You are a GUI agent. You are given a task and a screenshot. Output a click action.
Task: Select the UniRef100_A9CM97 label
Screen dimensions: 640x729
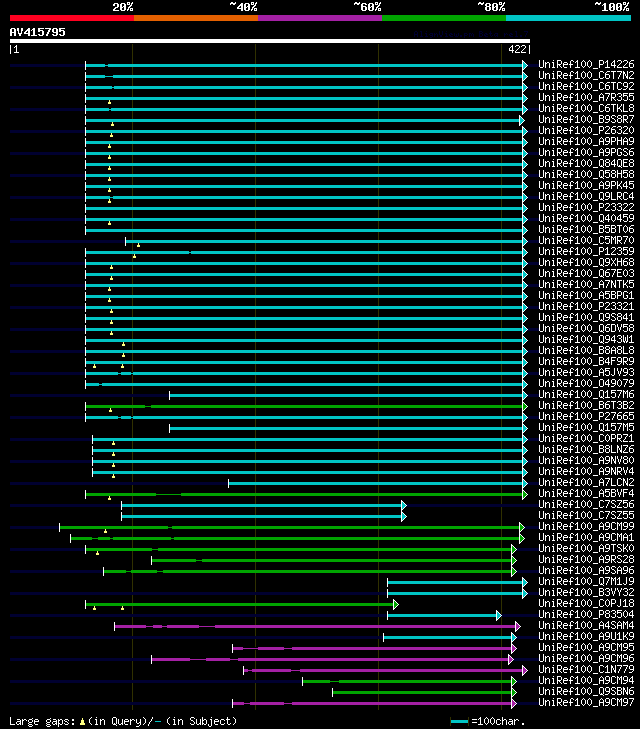coord(586,702)
